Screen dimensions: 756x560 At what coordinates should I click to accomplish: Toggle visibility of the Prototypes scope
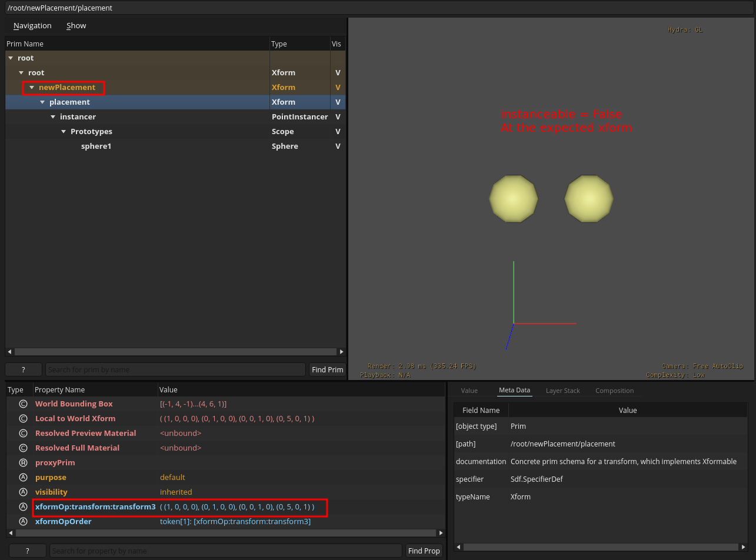pyautogui.click(x=338, y=132)
